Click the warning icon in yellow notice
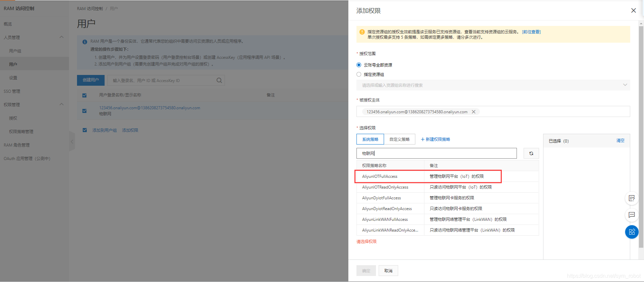The width and height of the screenshot is (644, 282). click(362, 32)
